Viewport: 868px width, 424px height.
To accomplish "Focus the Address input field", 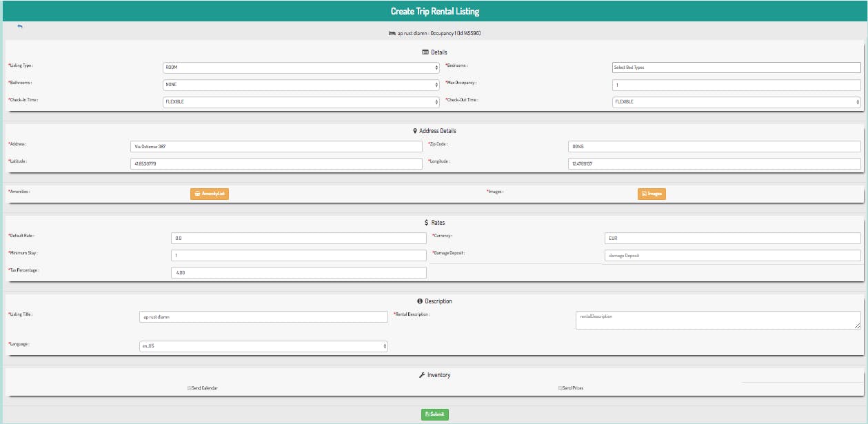I will [x=276, y=146].
